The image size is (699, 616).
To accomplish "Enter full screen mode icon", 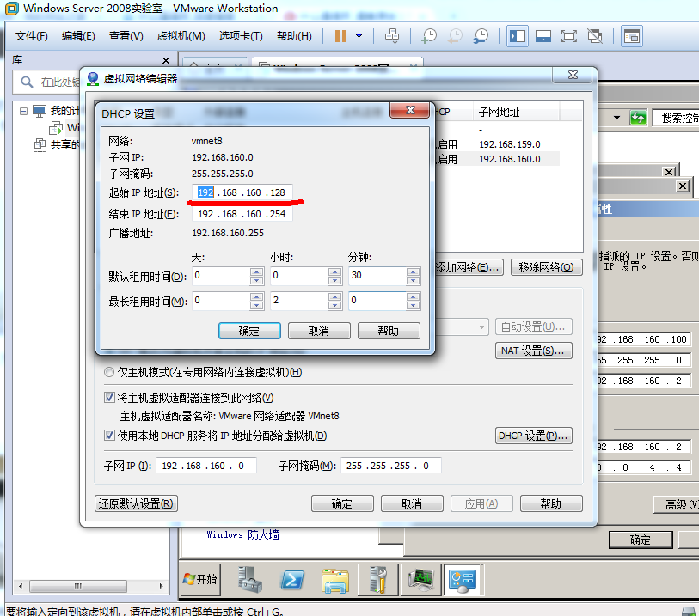I will (x=569, y=36).
